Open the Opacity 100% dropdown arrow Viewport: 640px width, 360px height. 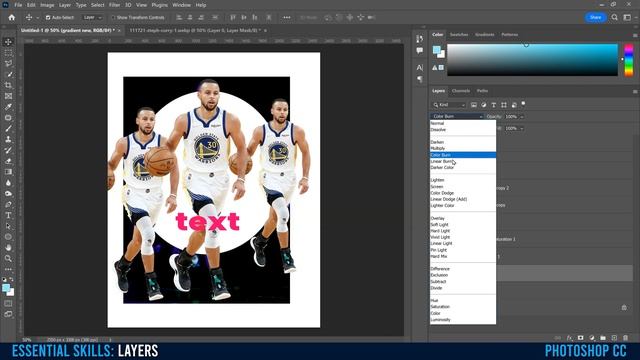pyautogui.click(x=522, y=117)
